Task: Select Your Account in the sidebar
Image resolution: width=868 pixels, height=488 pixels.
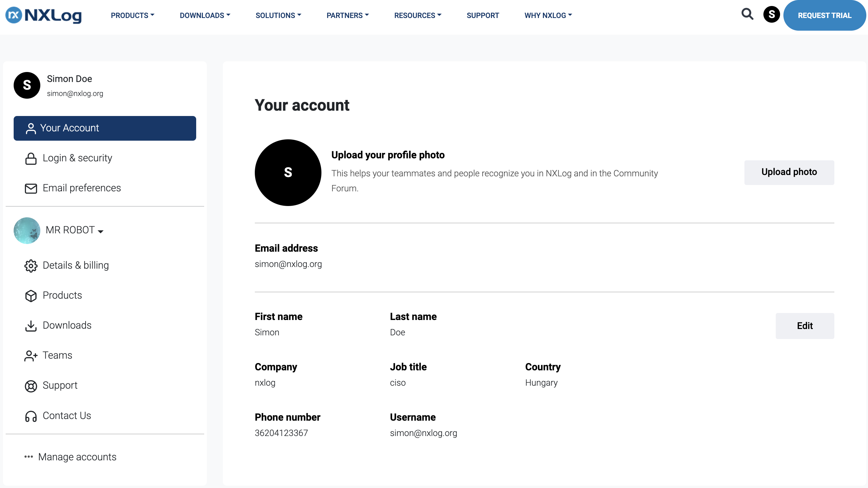Action: [x=105, y=128]
